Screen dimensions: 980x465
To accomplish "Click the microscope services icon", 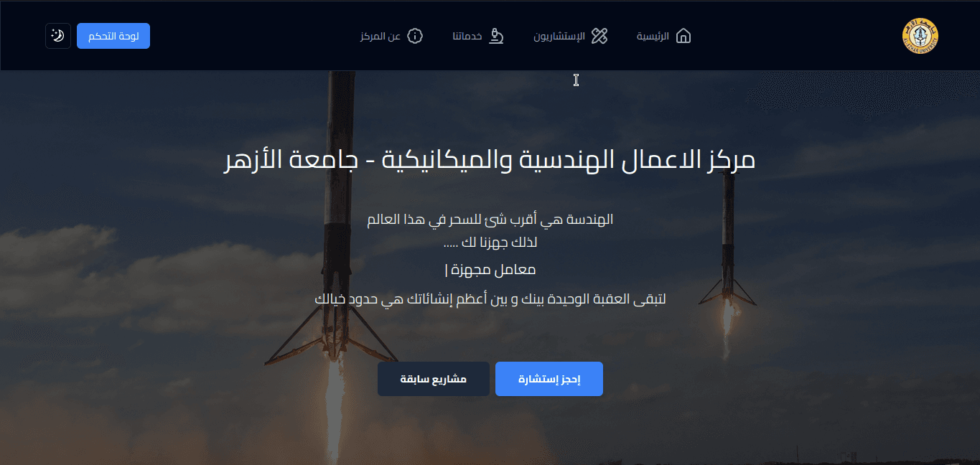I will point(496,36).
